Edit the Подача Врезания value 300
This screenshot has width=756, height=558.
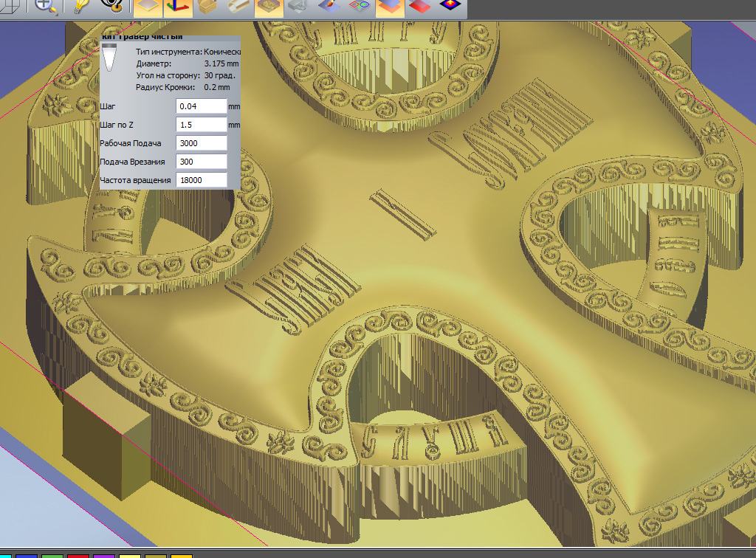click(x=201, y=162)
